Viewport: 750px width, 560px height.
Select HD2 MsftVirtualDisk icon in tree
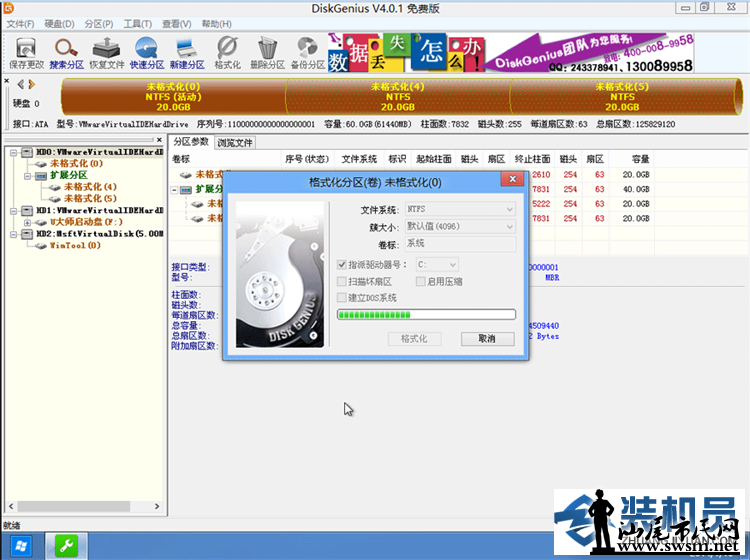point(27,234)
